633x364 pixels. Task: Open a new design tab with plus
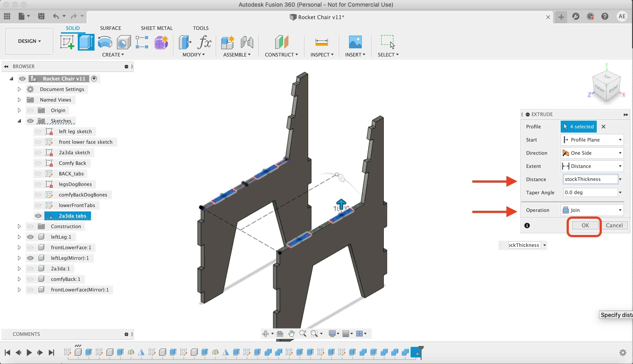tap(561, 17)
